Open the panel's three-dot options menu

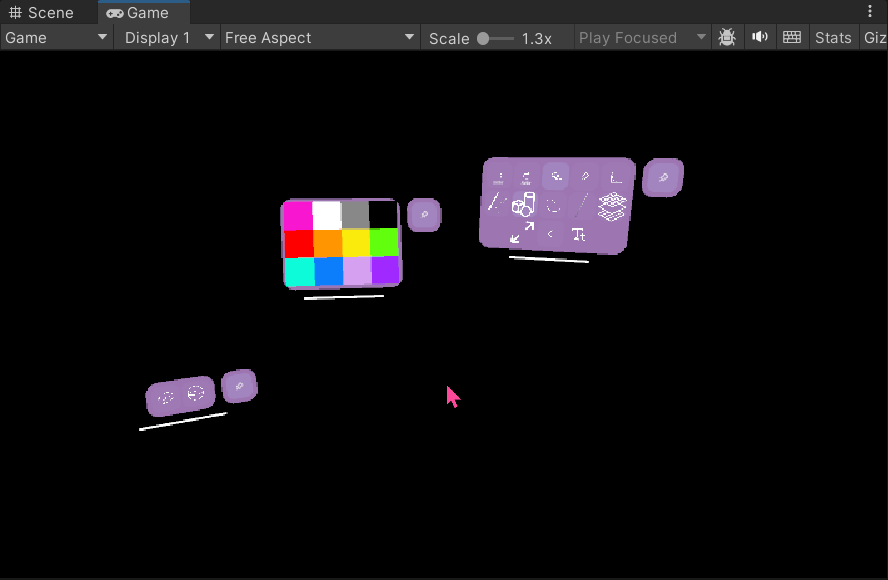(x=870, y=11)
